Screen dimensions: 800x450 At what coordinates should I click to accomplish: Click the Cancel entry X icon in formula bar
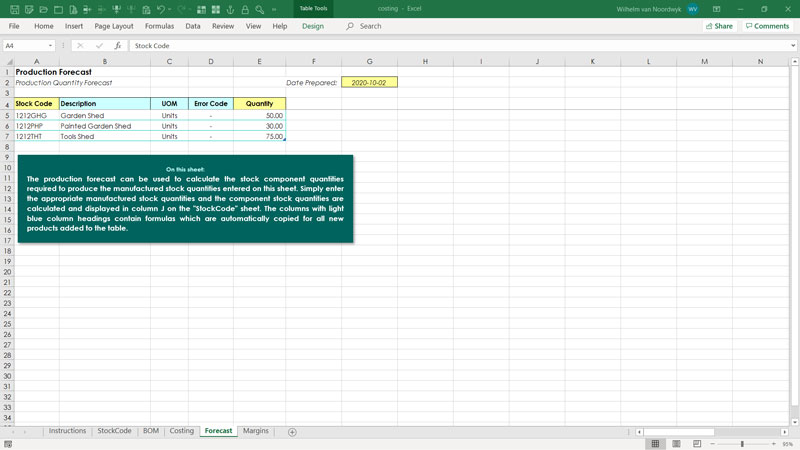coord(80,45)
